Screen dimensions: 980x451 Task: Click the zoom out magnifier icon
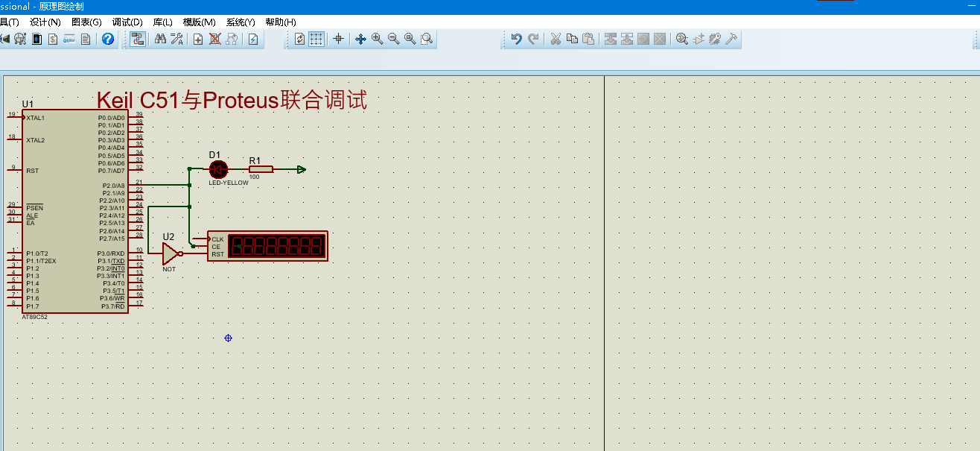point(394,39)
